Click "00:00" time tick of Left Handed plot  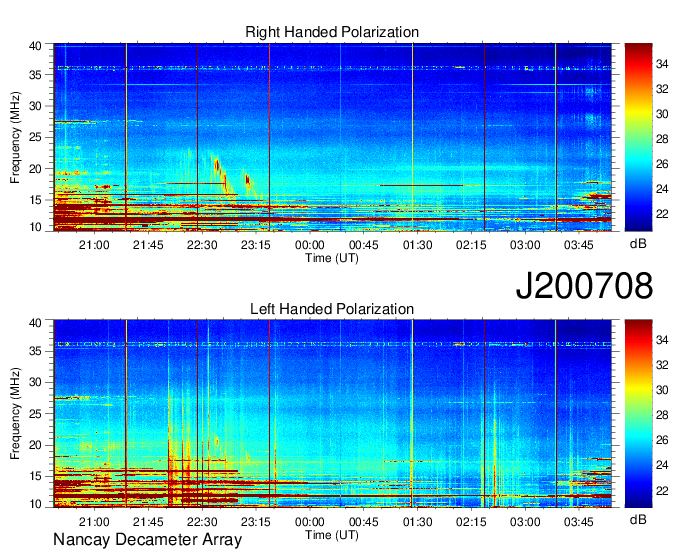pyautogui.click(x=310, y=521)
